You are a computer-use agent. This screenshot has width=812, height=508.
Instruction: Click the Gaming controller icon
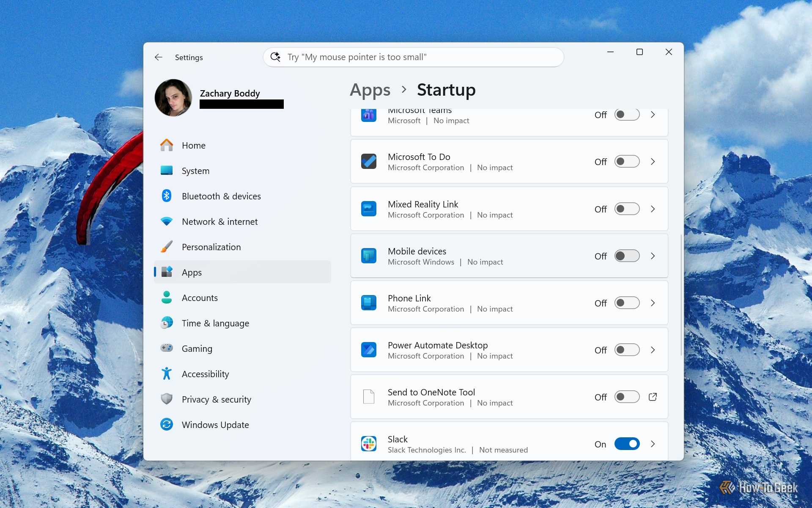[167, 348]
